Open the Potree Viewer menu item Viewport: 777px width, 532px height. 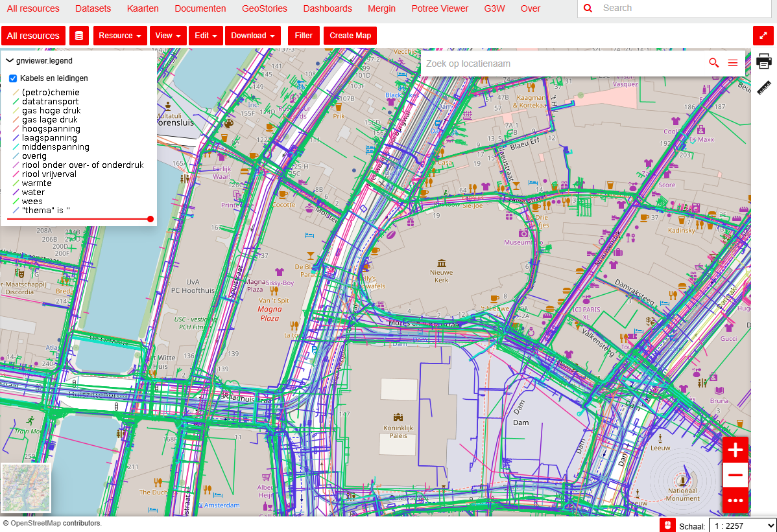pyautogui.click(x=440, y=8)
